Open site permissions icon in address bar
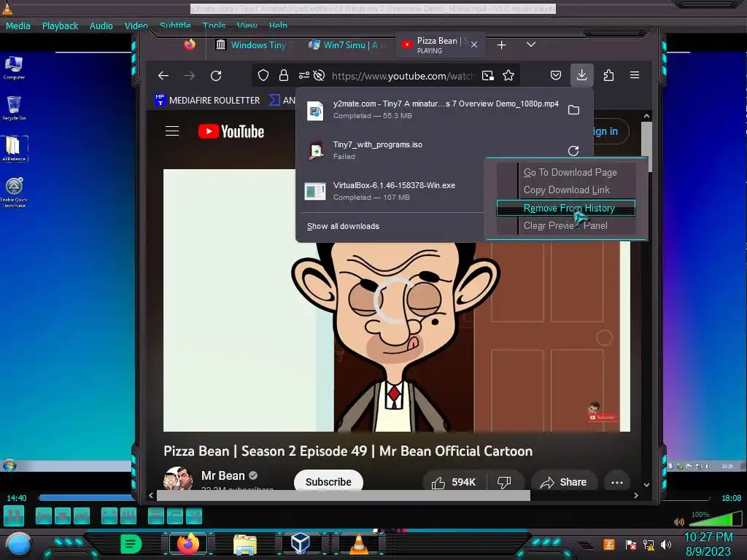747x560 pixels. pos(304,75)
